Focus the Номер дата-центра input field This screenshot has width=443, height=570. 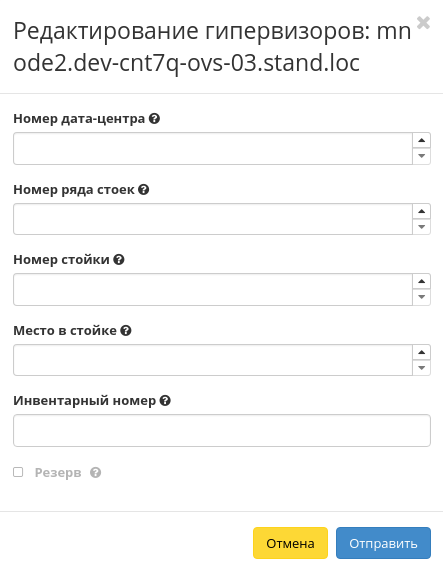213,148
